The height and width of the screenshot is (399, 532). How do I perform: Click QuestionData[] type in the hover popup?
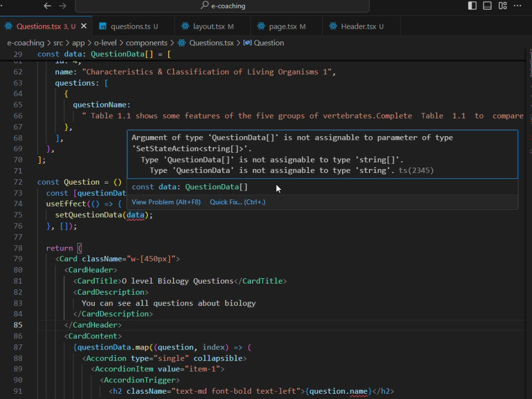coord(217,187)
